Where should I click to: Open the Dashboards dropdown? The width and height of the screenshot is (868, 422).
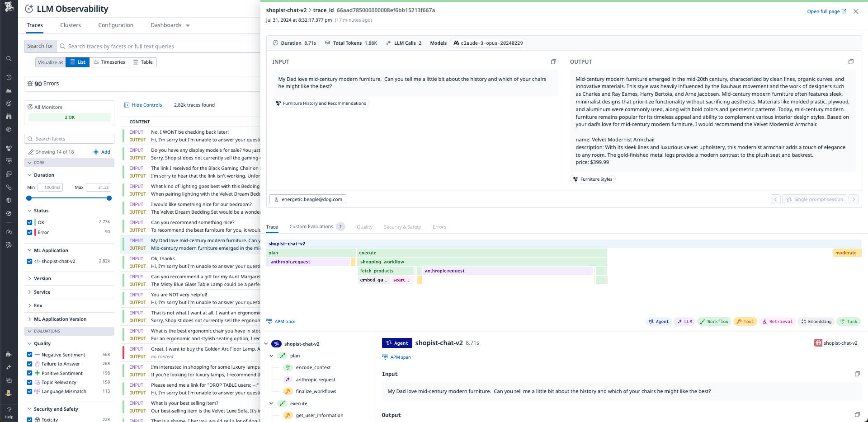pyautogui.click(x=170, y=25)
